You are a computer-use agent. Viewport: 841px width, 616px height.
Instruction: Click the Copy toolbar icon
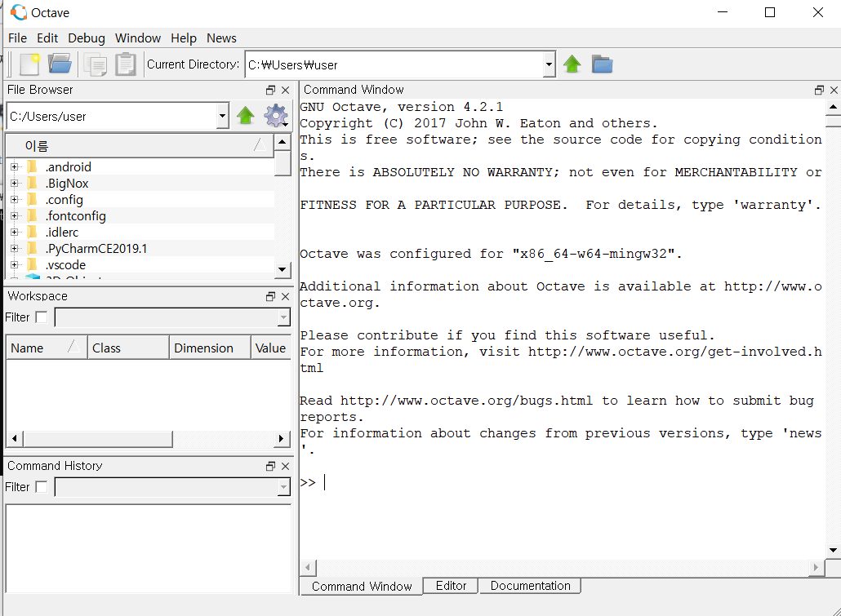click(96, 65)
